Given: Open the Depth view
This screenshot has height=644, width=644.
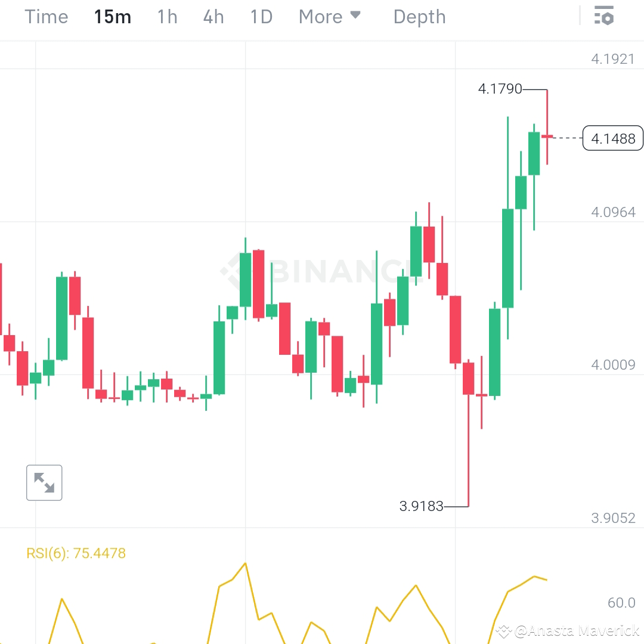Looking at the screenshot, I should point(419,17).
